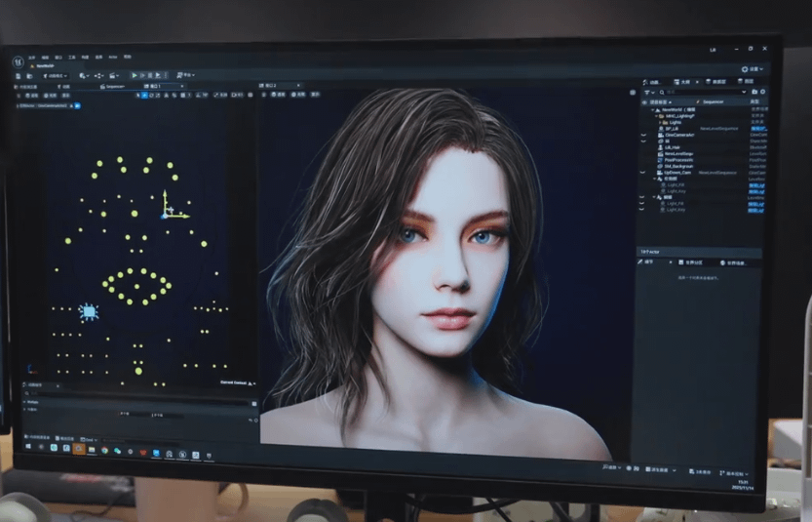Open the play options three-dot menu

point(166,76)
